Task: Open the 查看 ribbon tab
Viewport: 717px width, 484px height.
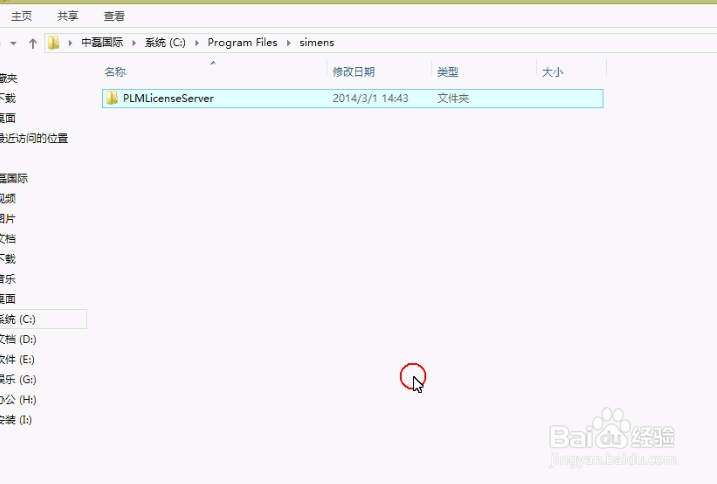Action: (114, 16)
